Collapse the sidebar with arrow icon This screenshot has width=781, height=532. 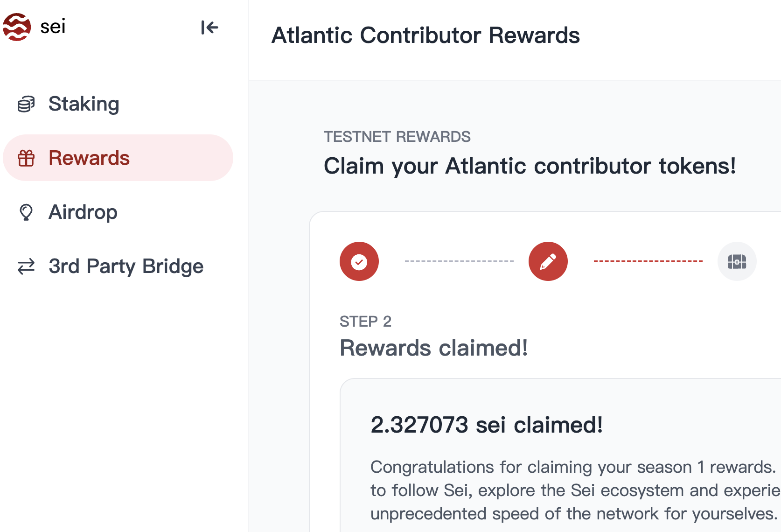tap(209, 28)
